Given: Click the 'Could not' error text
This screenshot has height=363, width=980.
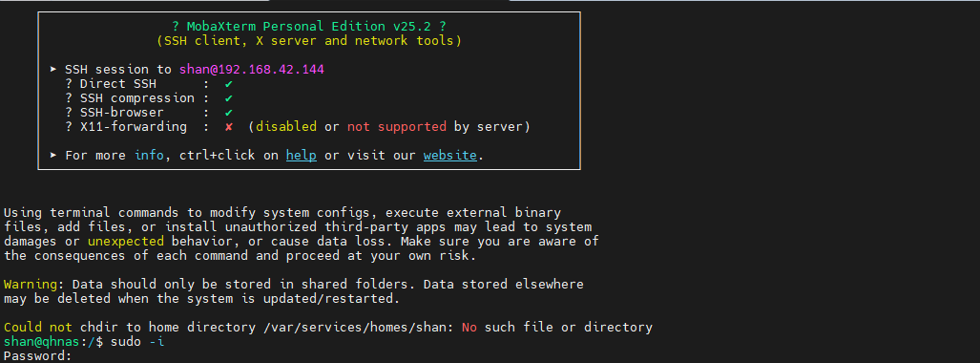Looking at the screenshot, I should pyautogui.click(x=38, y=328).
